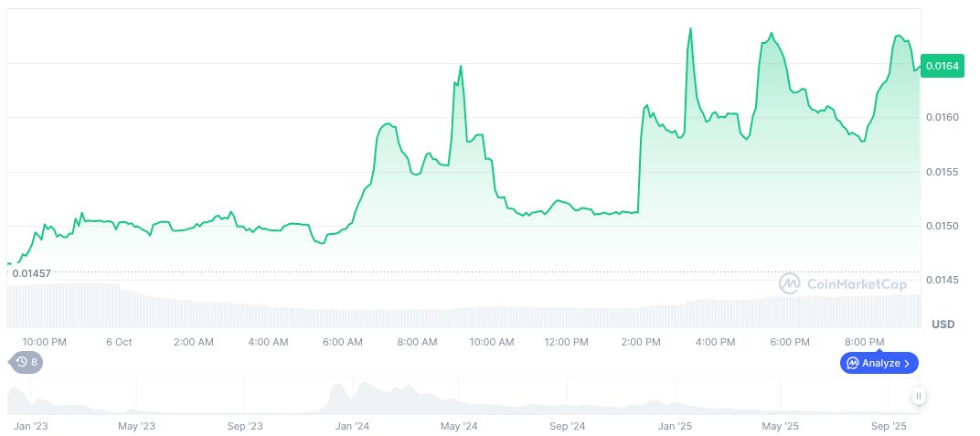Click the 0.0160 price axis label
980x436 pixels.
tap(942, 118)
